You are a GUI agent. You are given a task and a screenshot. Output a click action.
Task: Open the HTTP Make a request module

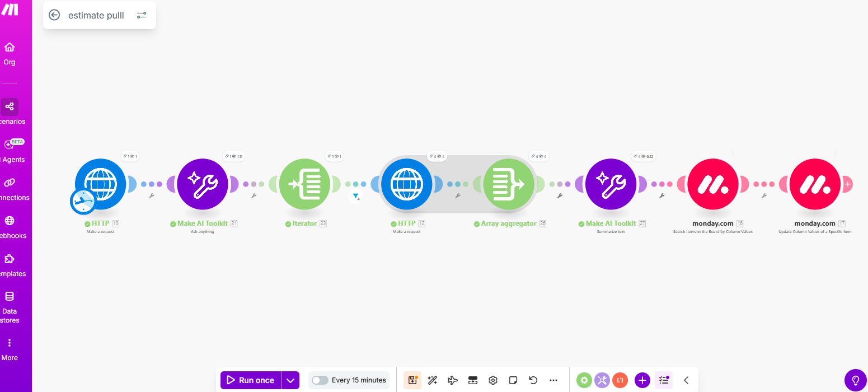(101, 184)
